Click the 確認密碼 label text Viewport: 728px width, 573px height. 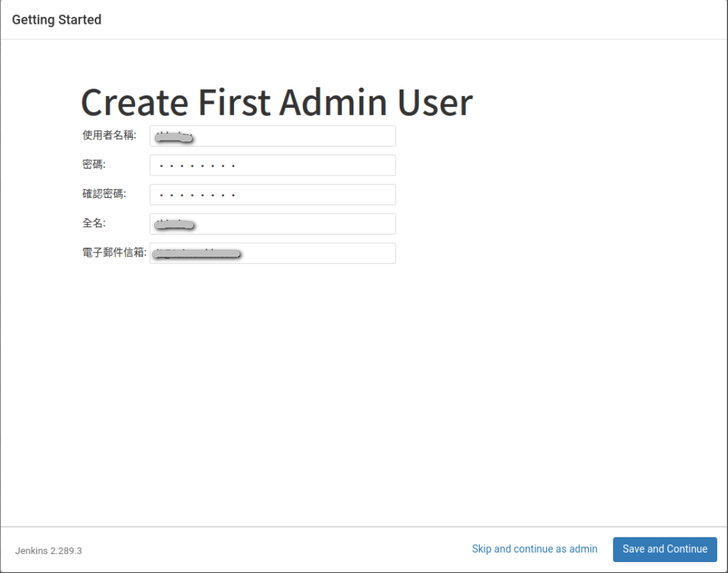pyautogui.click(x=104, y=194)
